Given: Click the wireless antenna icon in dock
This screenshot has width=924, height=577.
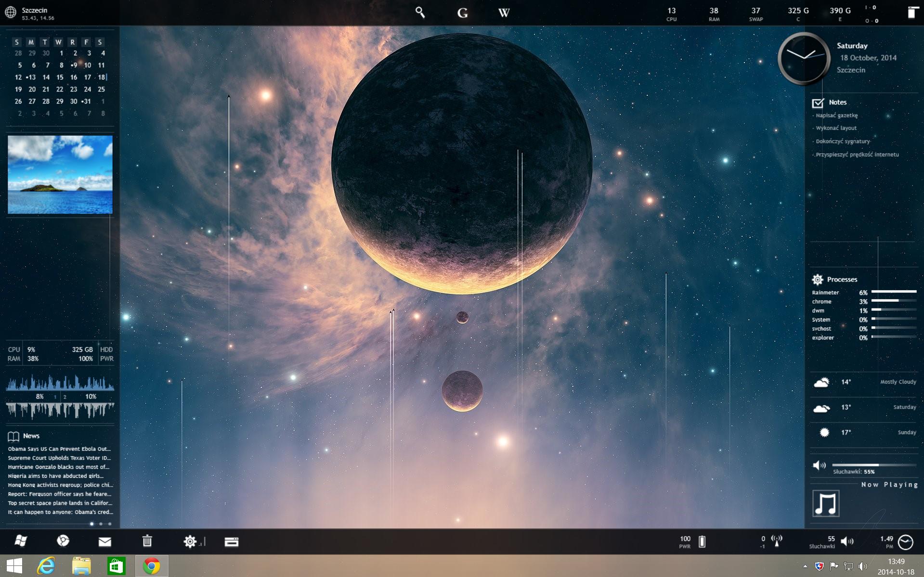Looking at the screenshot, I should coord(776,541).
